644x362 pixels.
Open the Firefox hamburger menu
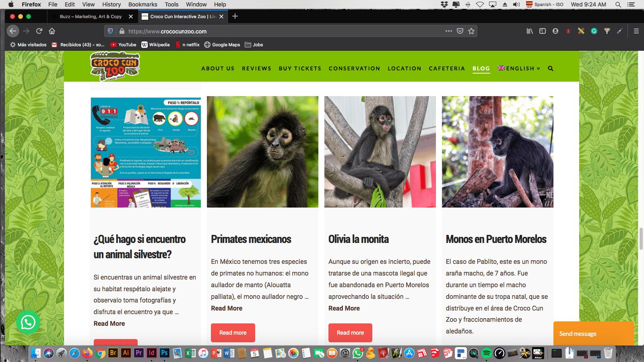coord(636,31)
